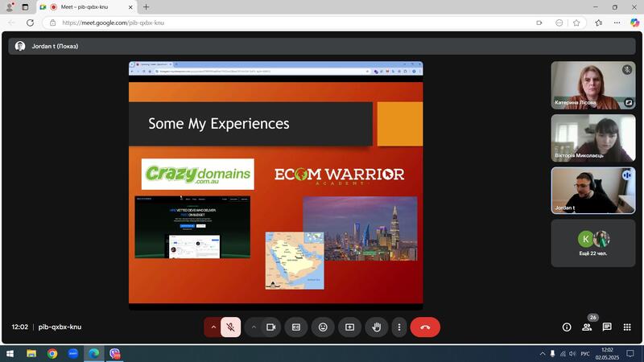
Task: Open the 'Ещё 22 чел.' participants tile
Action: pyautogui.click(x=593, y=243)
